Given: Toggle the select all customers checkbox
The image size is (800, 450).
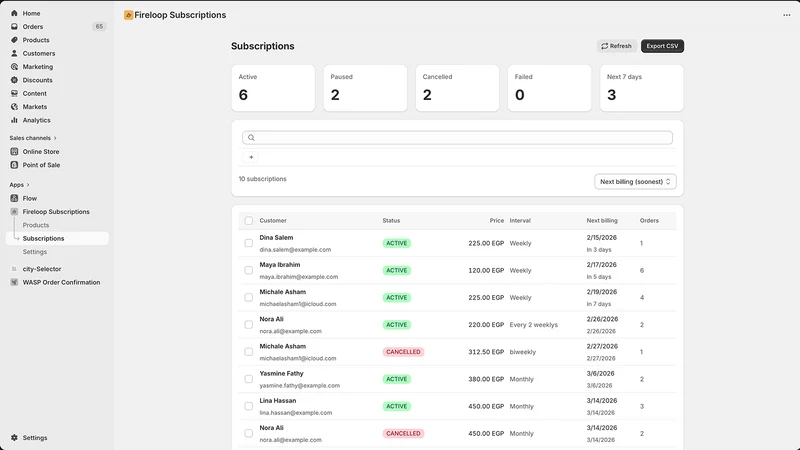Looking at the screenshot, I should coord(248,221).
